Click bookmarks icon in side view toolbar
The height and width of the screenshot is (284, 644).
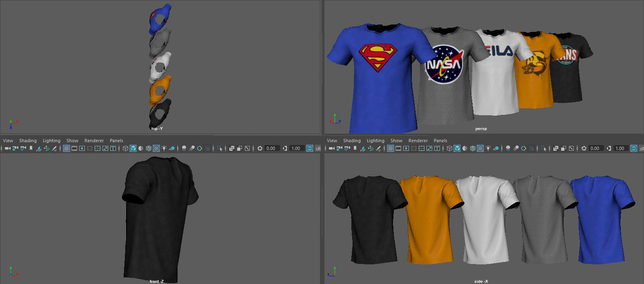coord(355,148)
